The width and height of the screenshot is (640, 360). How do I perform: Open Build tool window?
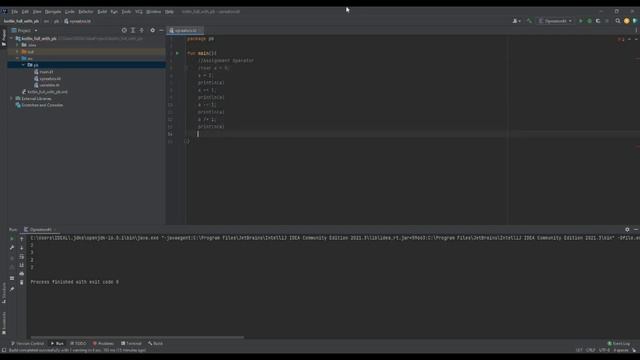pyautogui.click(x=156, y=344)
